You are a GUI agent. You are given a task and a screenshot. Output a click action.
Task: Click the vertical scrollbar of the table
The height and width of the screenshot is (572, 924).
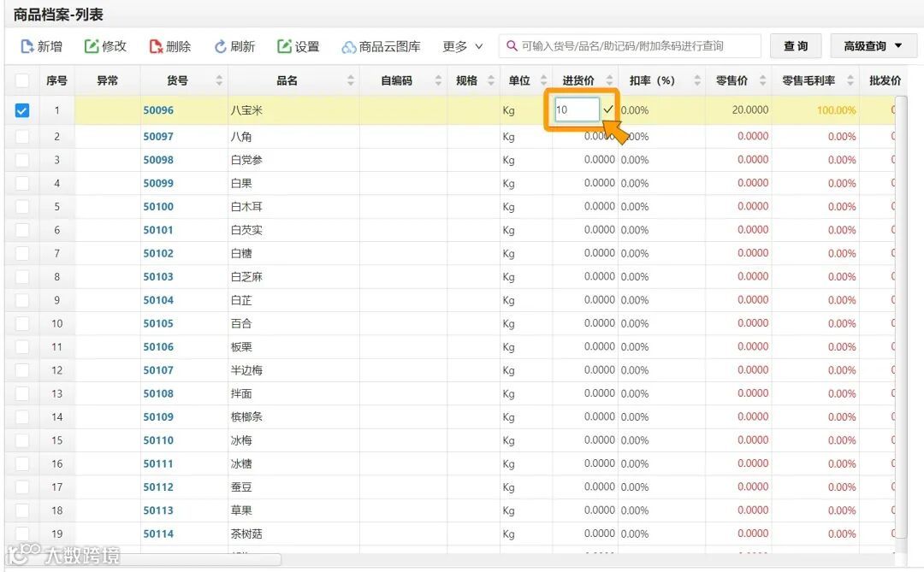(900, 318)
